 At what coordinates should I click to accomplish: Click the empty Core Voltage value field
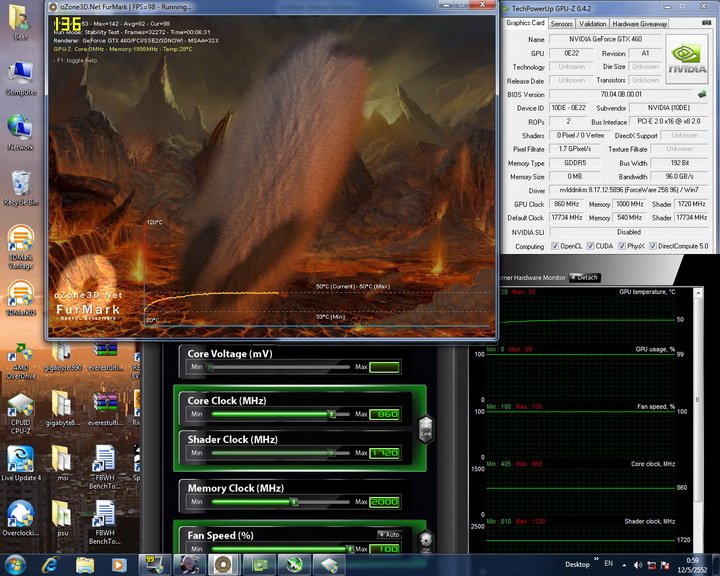[x=385, y=367]
